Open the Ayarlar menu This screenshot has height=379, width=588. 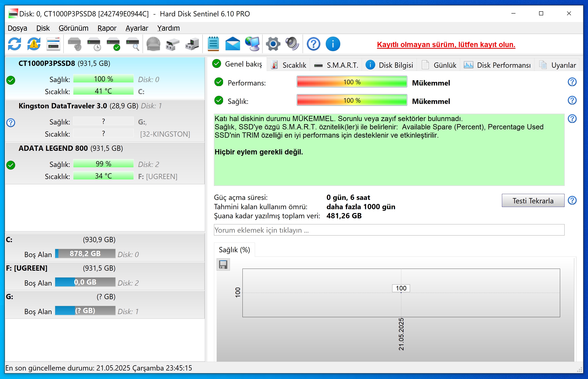[137, 28]
